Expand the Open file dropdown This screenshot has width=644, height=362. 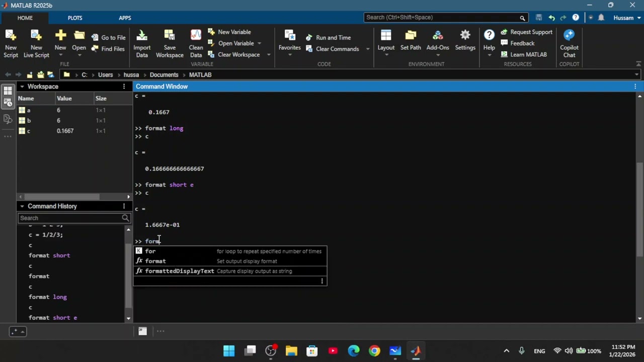pos(79,55)
